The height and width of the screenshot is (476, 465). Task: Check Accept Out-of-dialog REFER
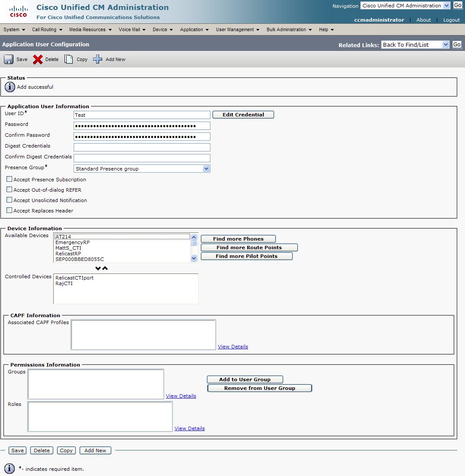click(9, 190)
